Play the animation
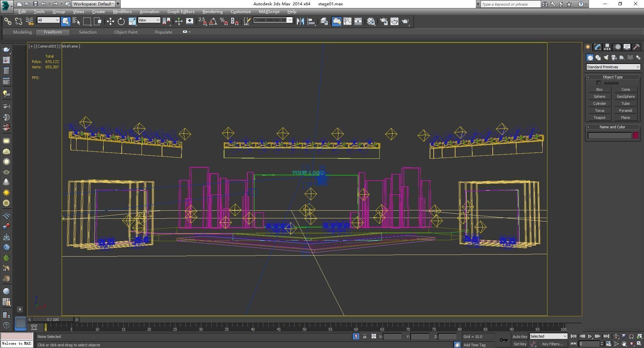 (x=590, y=336)
